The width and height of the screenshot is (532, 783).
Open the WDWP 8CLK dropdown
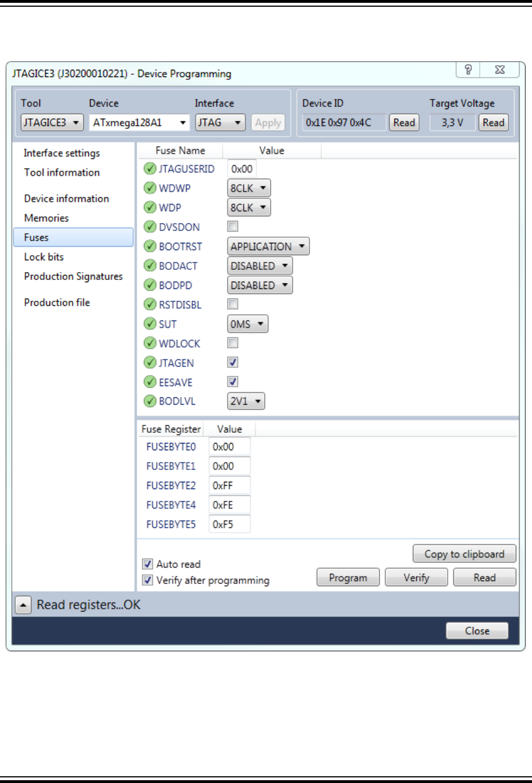(249, 188)
